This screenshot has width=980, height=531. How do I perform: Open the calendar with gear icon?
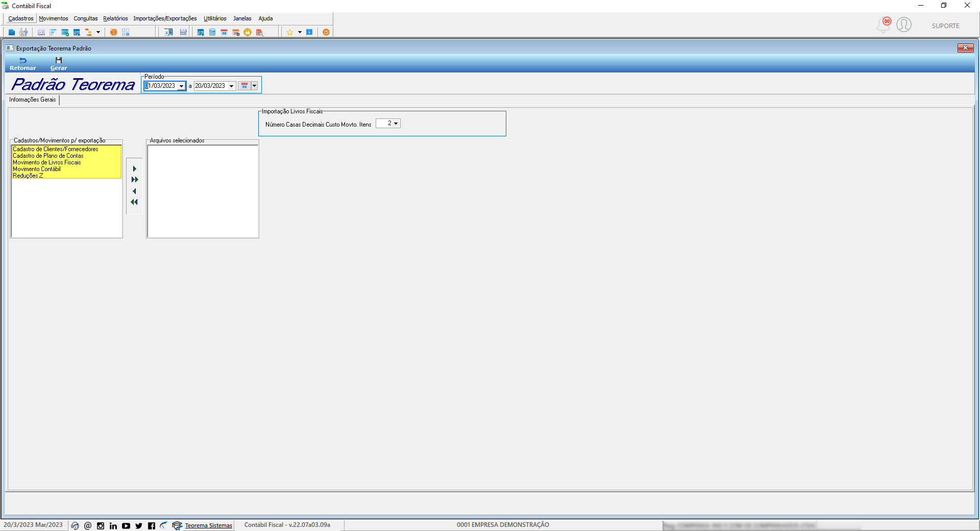[x=236, y=32]
